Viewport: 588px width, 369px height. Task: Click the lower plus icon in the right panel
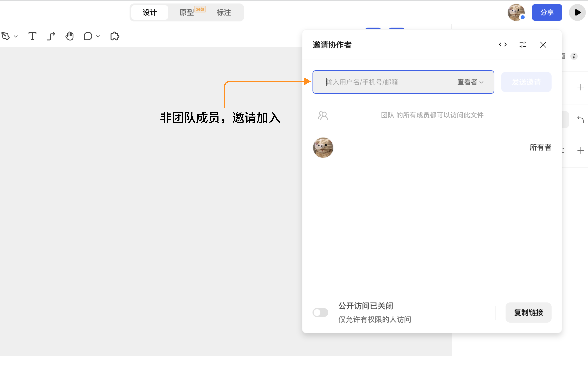tap(581, 151)
